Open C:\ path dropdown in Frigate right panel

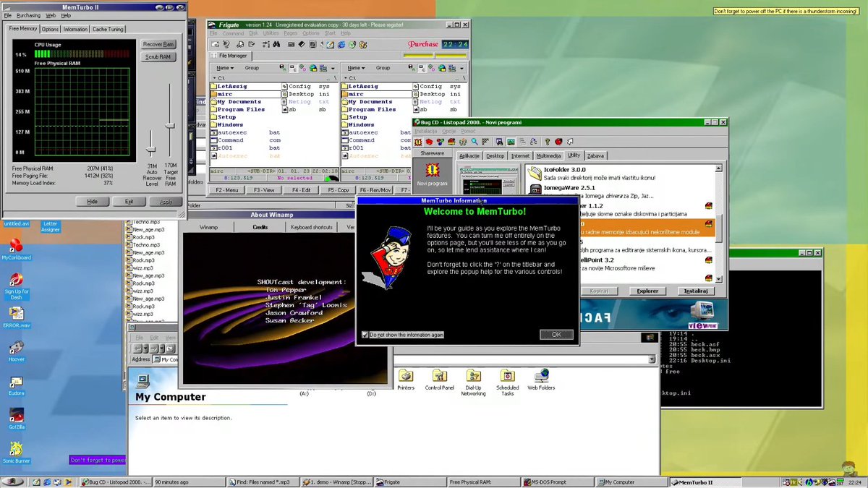(345, 77)
